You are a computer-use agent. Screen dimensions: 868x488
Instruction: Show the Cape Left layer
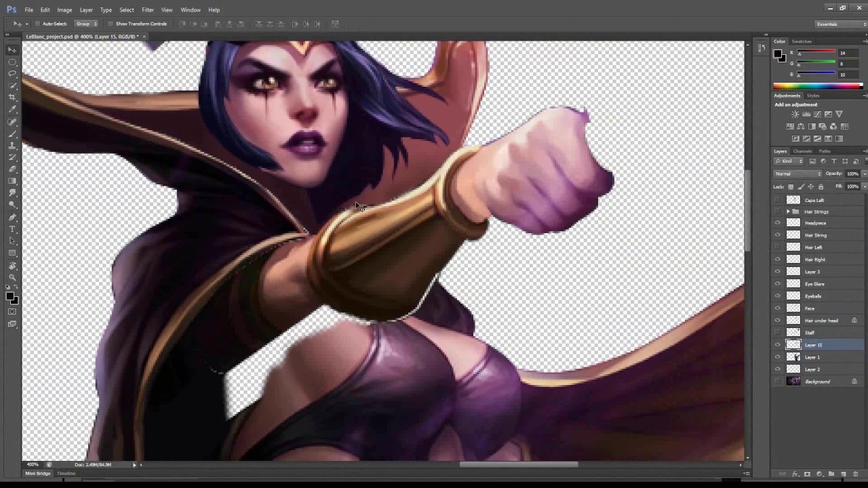[x=778, y=200]
